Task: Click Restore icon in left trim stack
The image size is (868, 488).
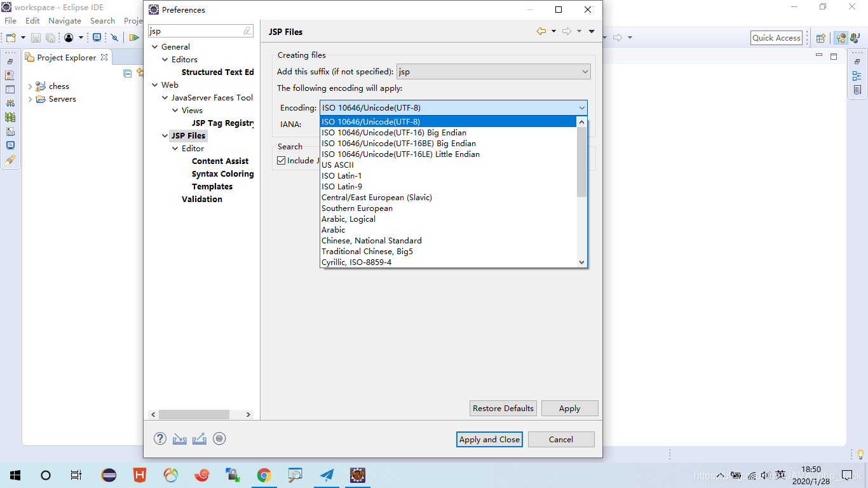Action: click(10, 62)
